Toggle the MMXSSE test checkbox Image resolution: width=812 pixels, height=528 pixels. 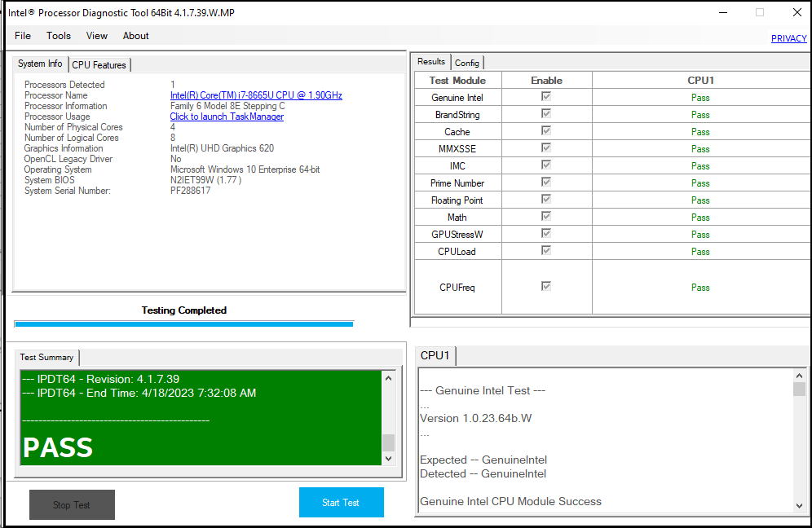coord(546,147)
